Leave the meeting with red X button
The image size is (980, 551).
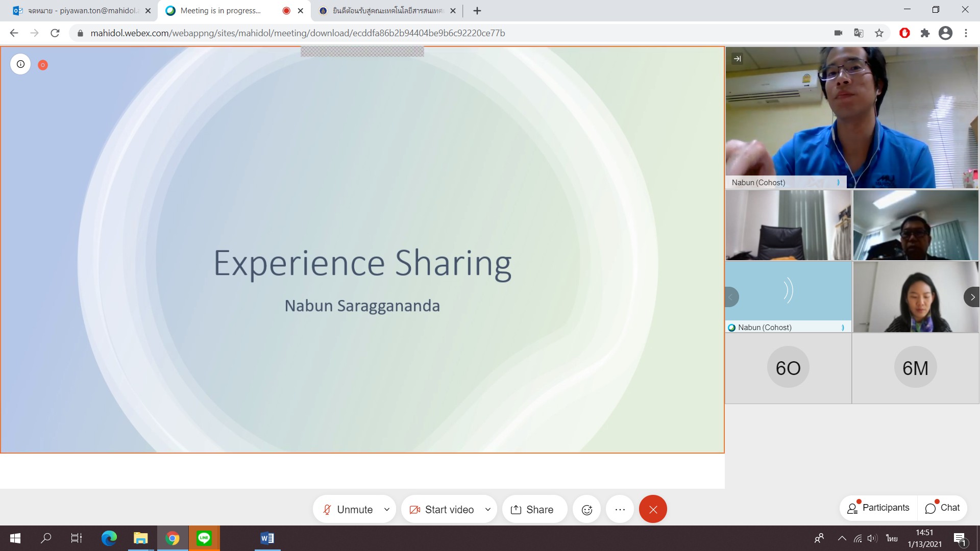coord(653,509)
